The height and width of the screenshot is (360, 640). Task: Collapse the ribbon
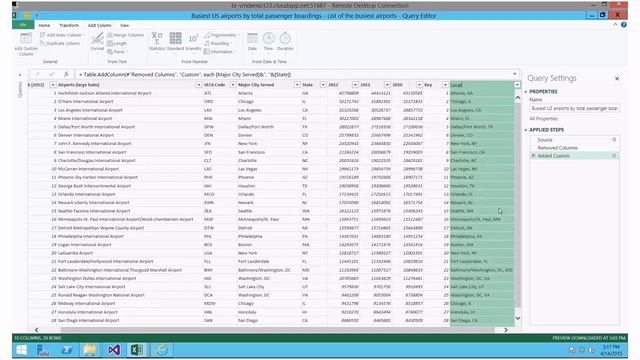pos(615,25)
